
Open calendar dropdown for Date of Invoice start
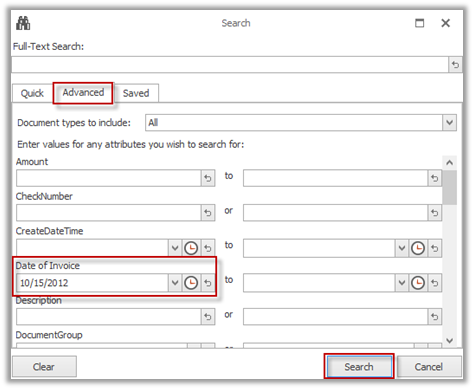[x=175, y=283]
